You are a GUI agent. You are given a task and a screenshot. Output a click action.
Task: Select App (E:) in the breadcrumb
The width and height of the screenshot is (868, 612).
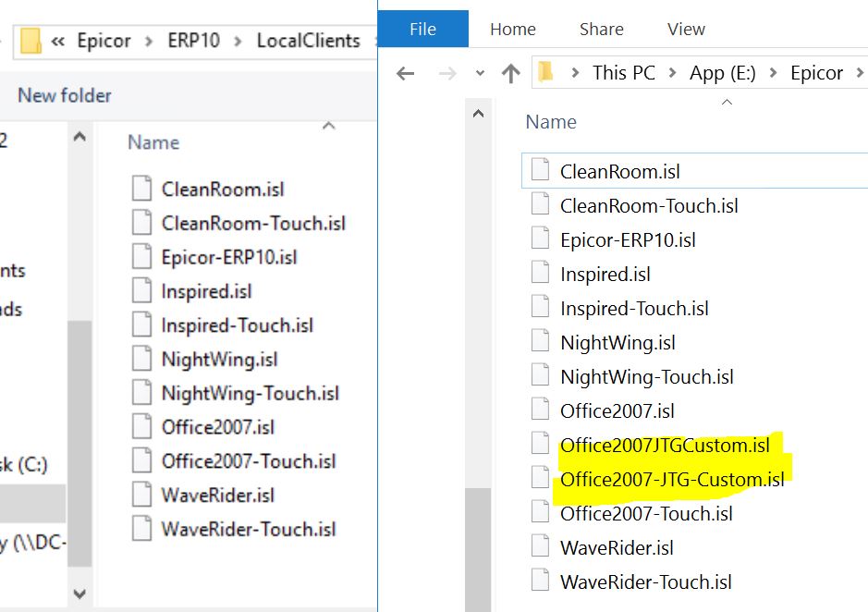pos(723,72)
